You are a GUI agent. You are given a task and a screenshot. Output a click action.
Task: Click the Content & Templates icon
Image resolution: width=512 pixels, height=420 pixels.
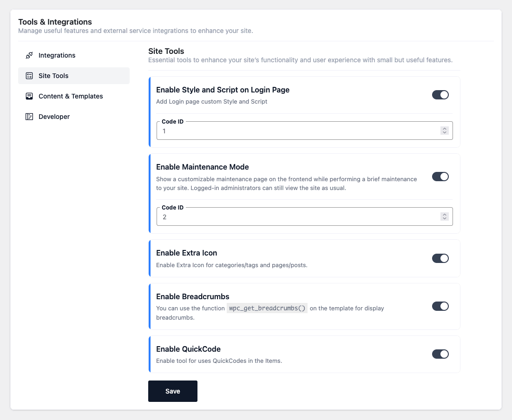pyautogui.click(x=29, y=96)
